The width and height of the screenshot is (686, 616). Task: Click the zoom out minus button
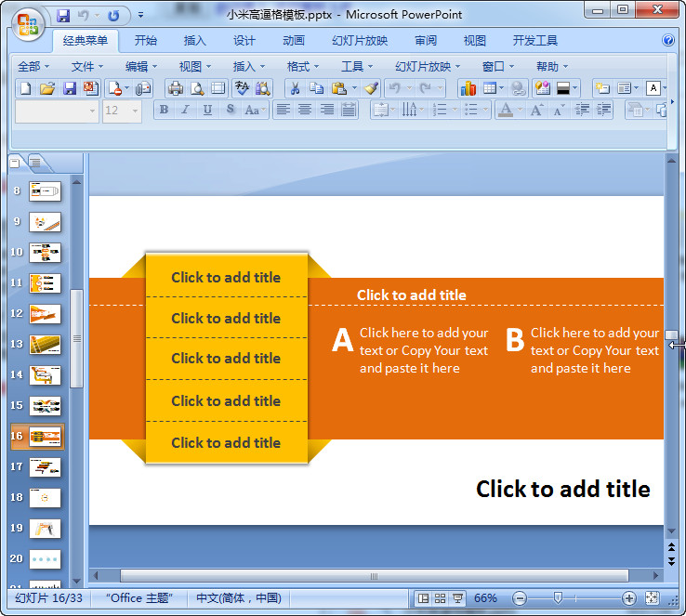(x=520, y=598)
